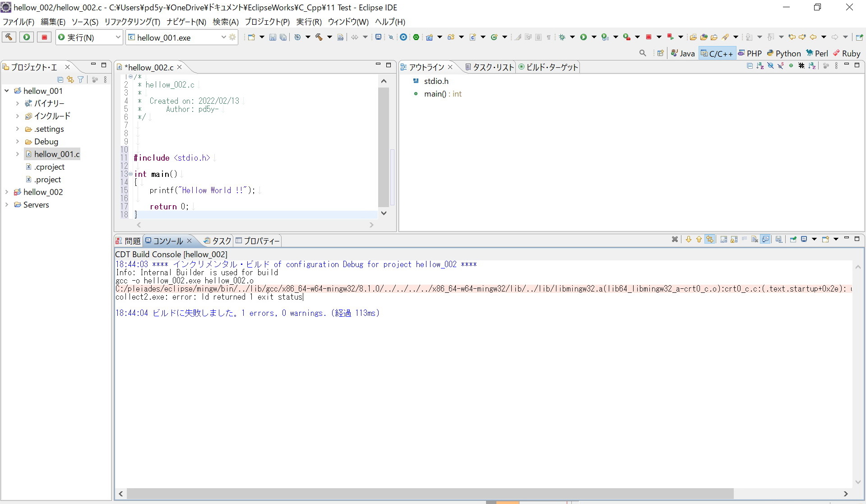Screen dimensions: 866x504
Task: Open the 編集(E) menu
Action: pyautogui.click(x=53, y=22)
